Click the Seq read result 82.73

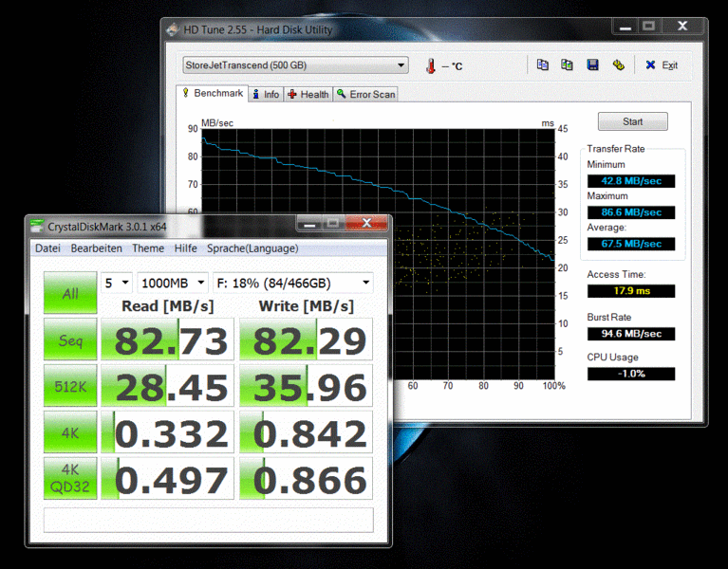point(167,339)
